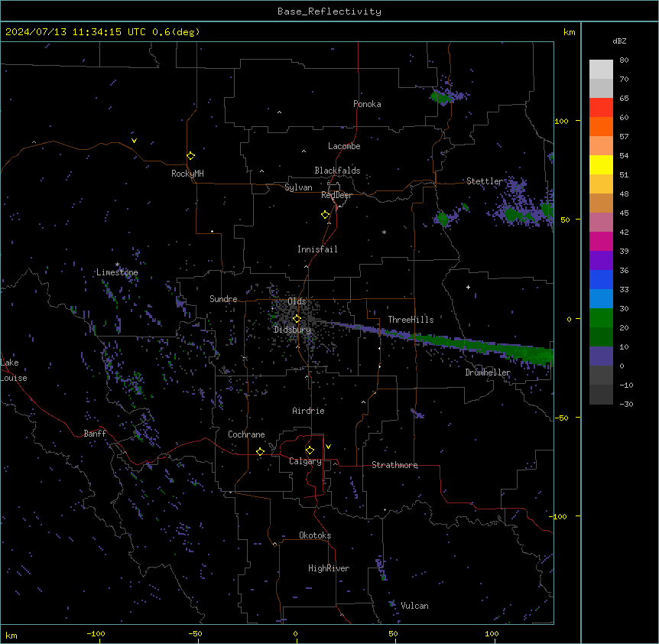Click the Calgary city label

305,461
